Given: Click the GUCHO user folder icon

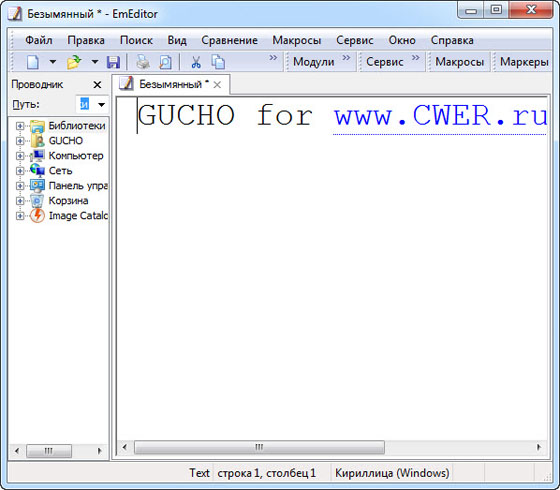Looking at the screenshot, I should point(37,141).
